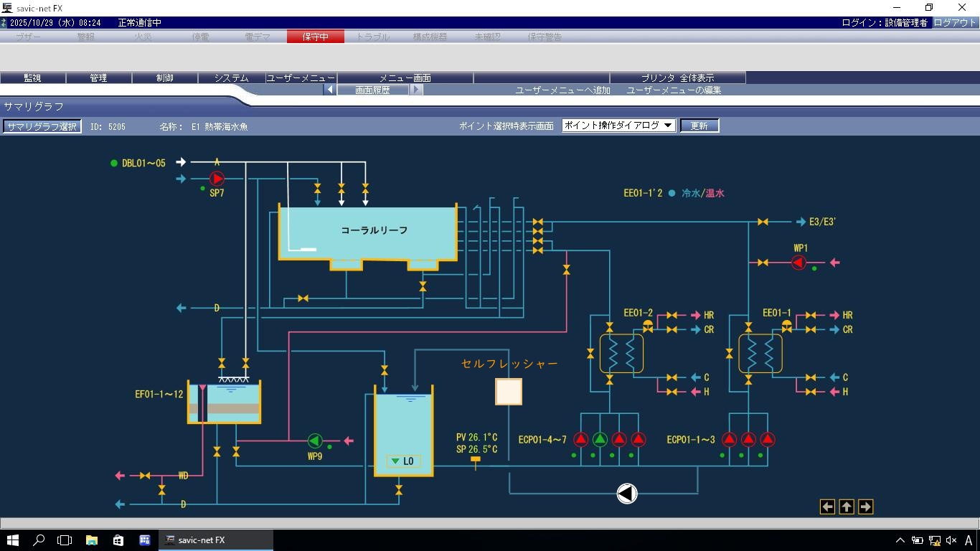Click the サマリグラフ選択 button
The height and width of the screenshot is (551, 980).
pos(42,126)
